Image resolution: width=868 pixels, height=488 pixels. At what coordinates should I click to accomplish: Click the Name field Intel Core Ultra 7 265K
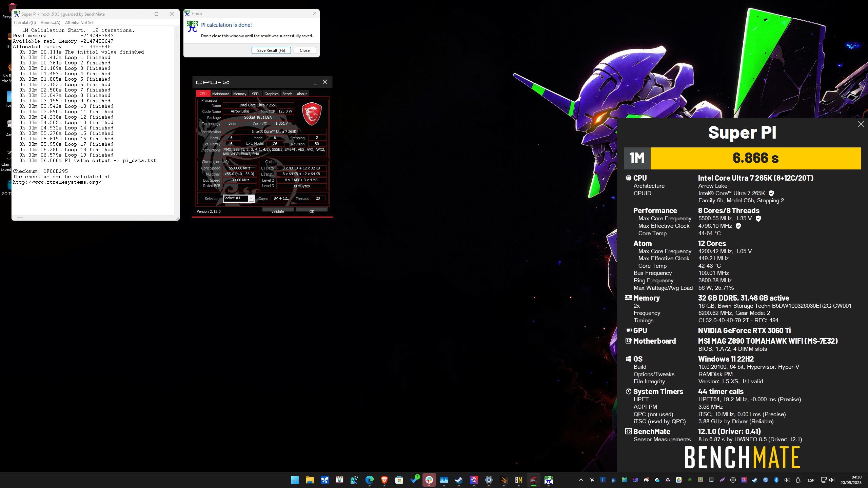tap(258, 105)
